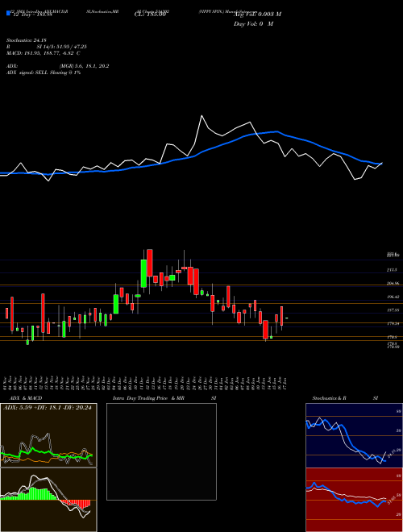Click the 187.88 price axis label
Image resolution: width=403 pixels, height=532 pixels.
[x=393, y=310]
